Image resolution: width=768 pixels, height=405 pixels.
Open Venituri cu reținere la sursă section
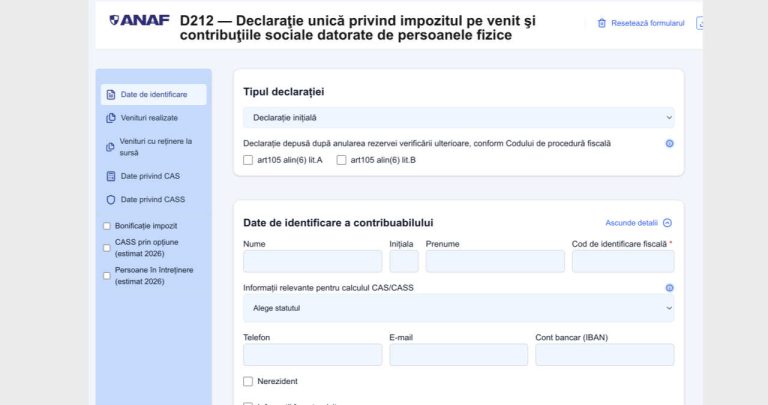pos(153,147)
